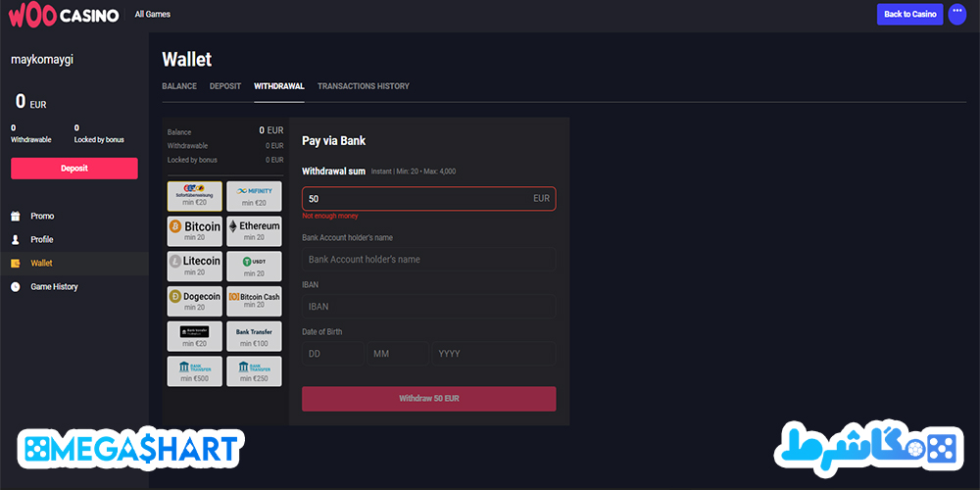Open the Transactions History tab
The image size is (980, 490).
364,86
